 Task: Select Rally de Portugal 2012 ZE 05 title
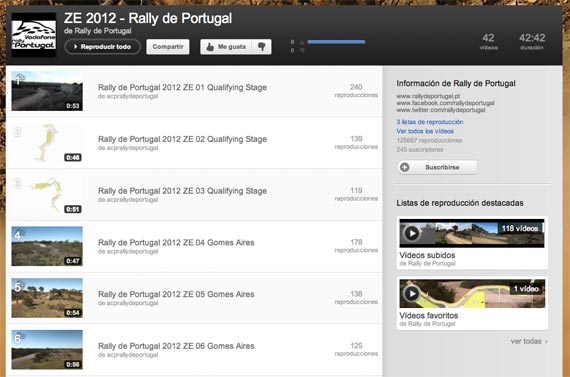coord(176,294)
